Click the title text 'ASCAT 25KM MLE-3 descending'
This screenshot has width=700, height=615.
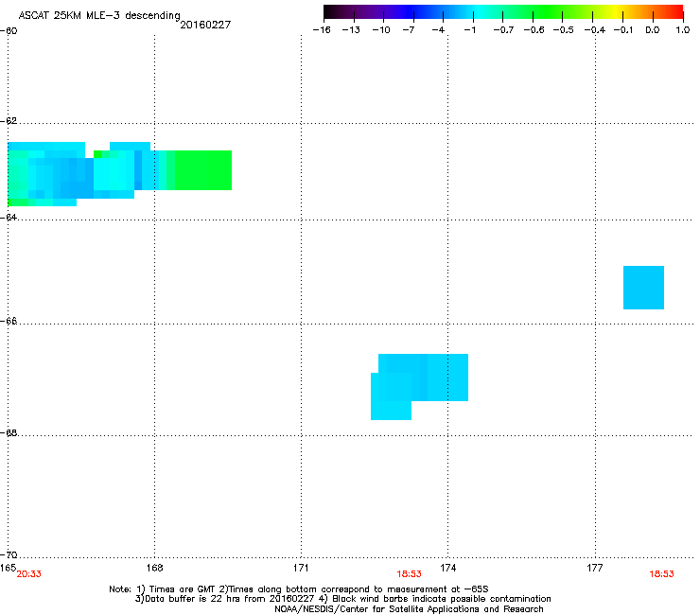pos(99,15)
